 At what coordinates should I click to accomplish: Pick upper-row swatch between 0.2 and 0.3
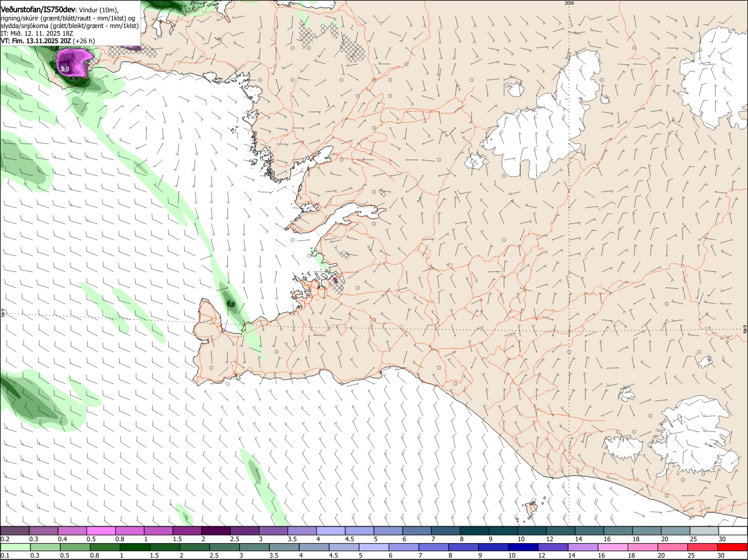tap(15, 531)
